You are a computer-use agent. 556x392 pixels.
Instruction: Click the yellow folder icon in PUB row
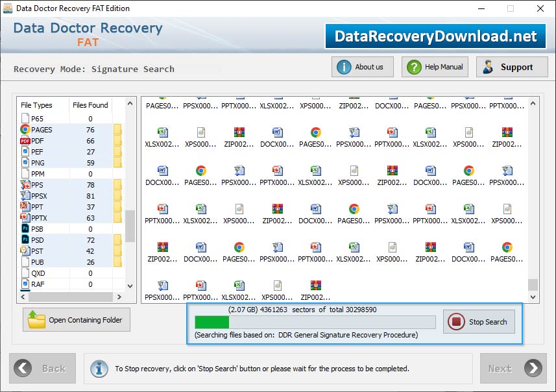[117, 262]
